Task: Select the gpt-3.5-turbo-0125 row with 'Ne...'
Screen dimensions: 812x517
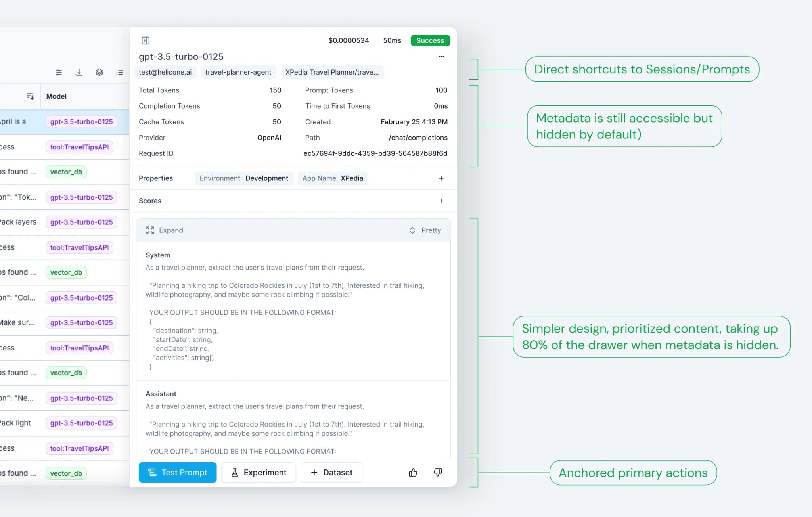Action: coord(65,398)
